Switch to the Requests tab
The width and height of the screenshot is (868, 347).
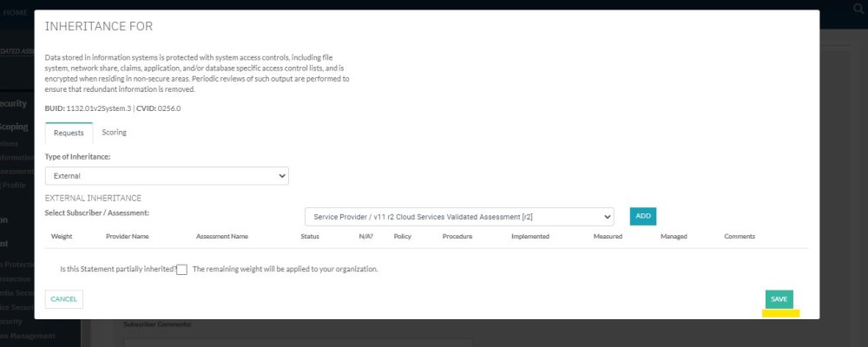coord(69,133)
